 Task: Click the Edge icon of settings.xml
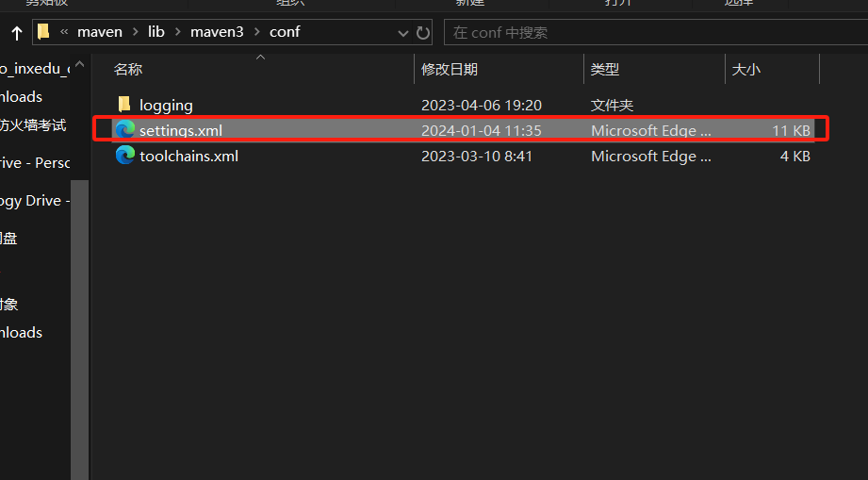point(125,129)
